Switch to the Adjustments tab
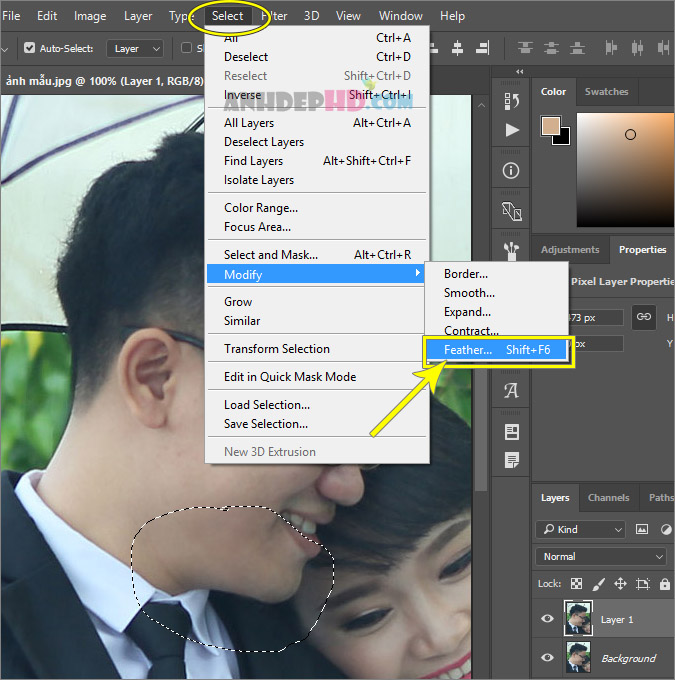The height and width of the screenshot is (680, 675). [x=570, y=250]
